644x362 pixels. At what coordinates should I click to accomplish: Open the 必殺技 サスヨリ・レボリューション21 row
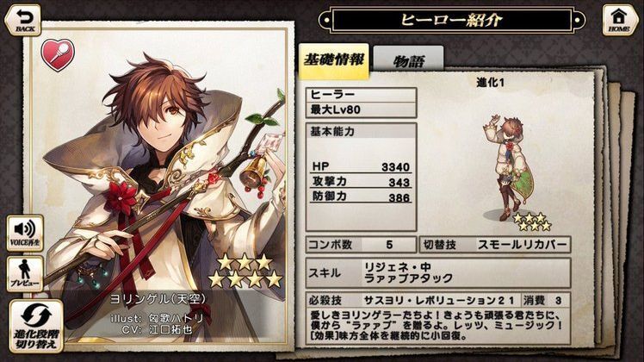click(438, 300)
